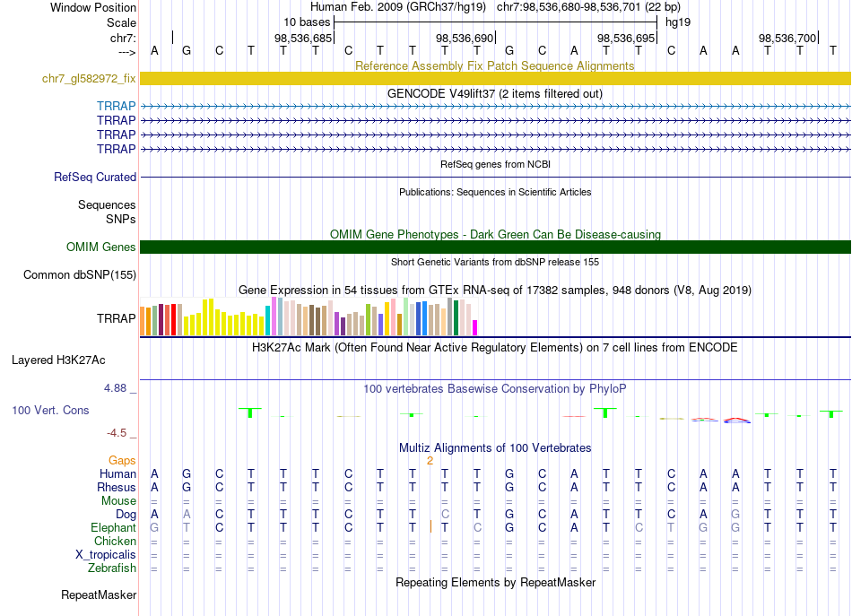Select the yellow fix patch alignment bar
The height and width of the screenshot is (616, 852).
[x=495, y=79]
